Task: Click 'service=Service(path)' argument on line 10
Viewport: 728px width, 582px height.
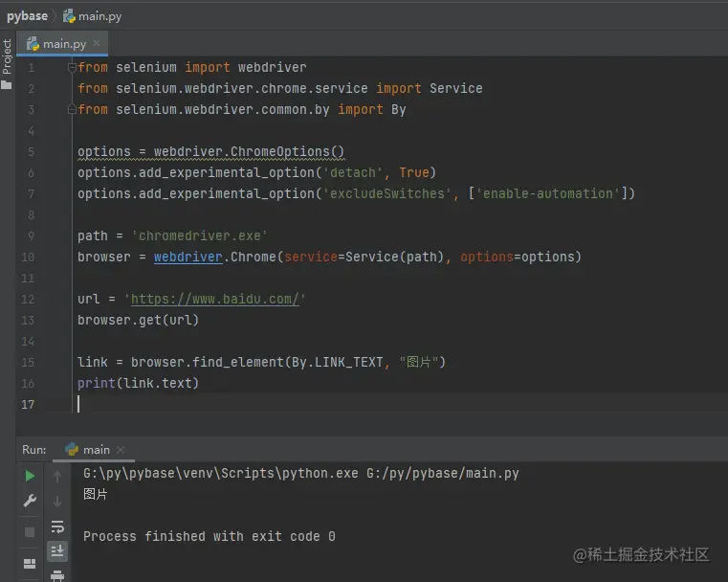Action: click(364, 257)
